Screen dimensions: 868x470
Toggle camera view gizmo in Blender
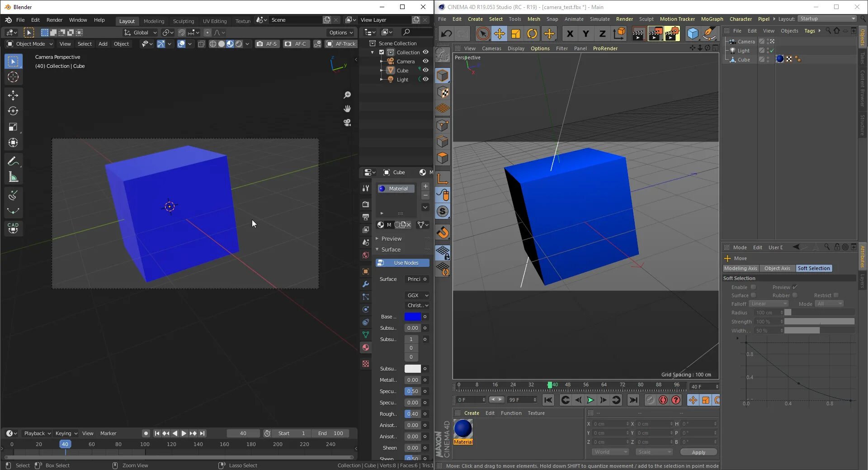click(347, 123)
